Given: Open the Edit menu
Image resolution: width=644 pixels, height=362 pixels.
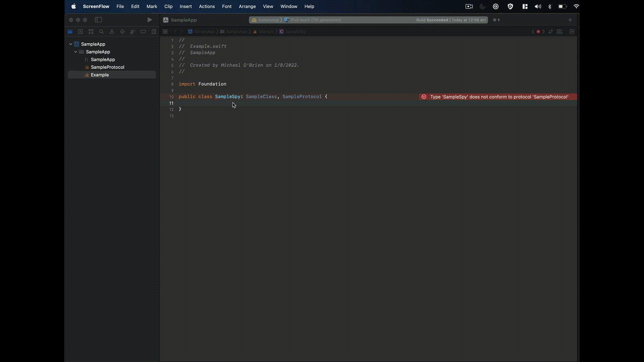Looking at the screenshot, I should (135, 6).
